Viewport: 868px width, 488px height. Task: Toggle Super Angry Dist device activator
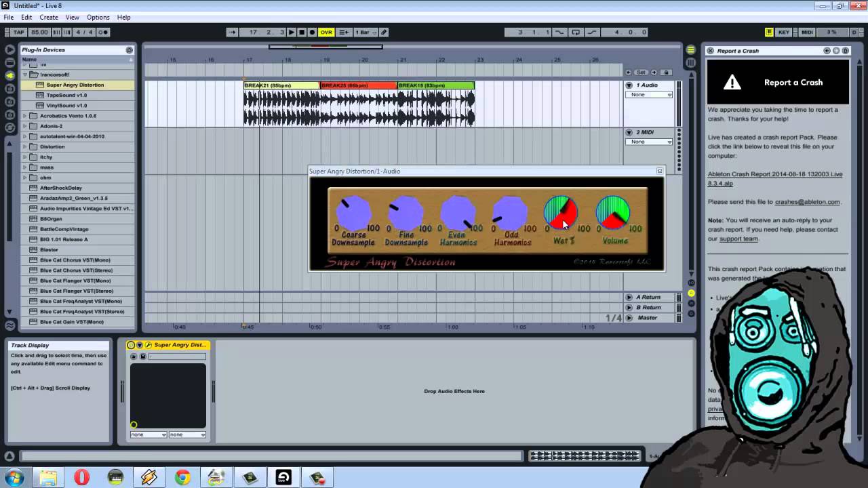tap(132, 345)
